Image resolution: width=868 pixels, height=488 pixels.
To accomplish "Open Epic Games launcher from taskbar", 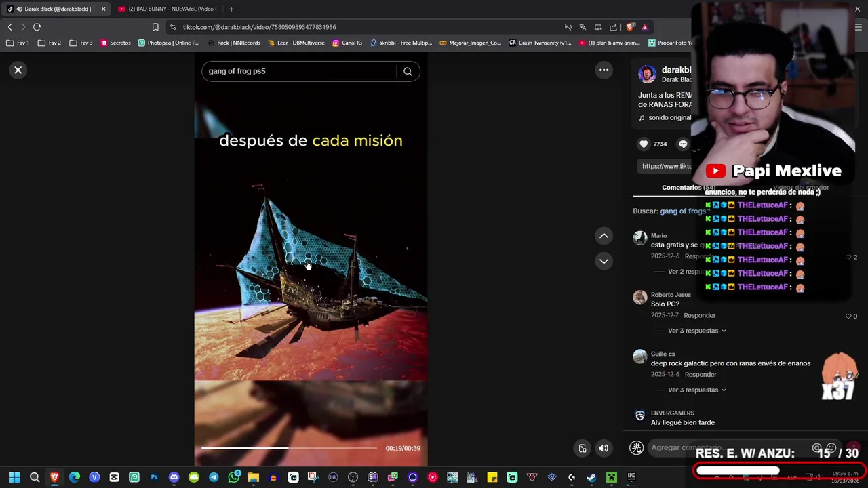I will pyautogui.click(x=631, y=477).
